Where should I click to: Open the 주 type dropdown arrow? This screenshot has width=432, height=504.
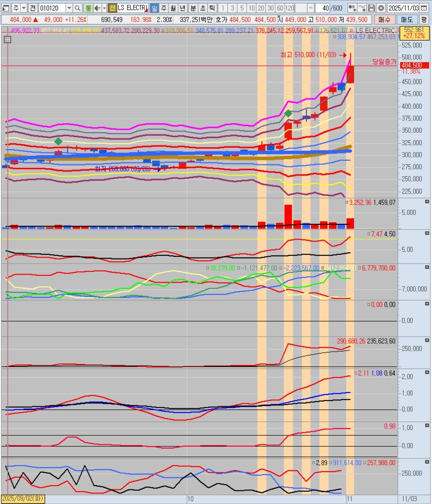[x=24, y=8]
